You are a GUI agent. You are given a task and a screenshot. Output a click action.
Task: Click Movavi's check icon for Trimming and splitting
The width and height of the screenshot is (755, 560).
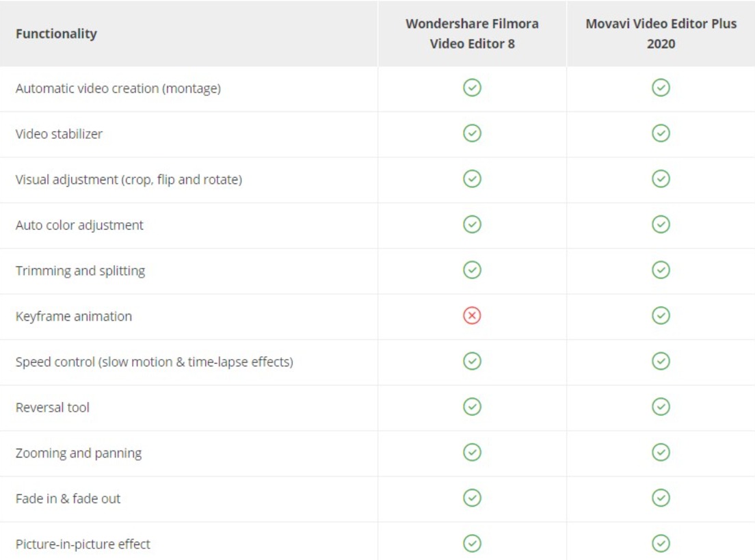[x=660, y=270]
